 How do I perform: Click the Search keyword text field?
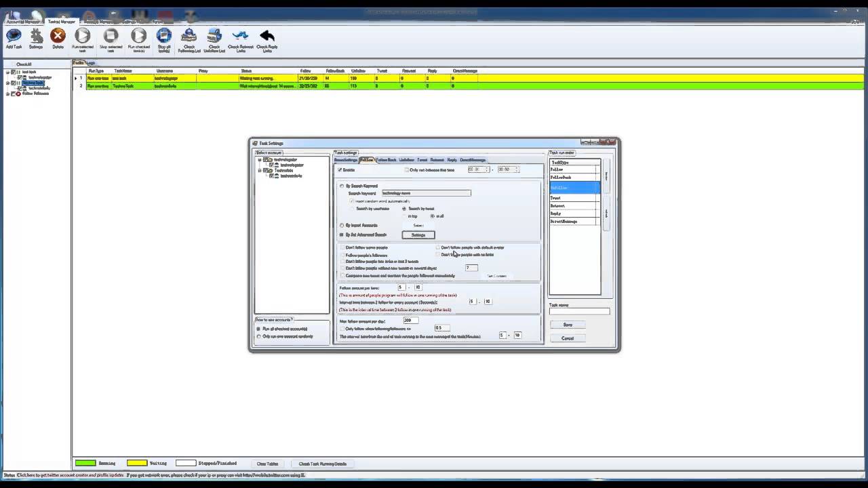(x=426, y=193)
